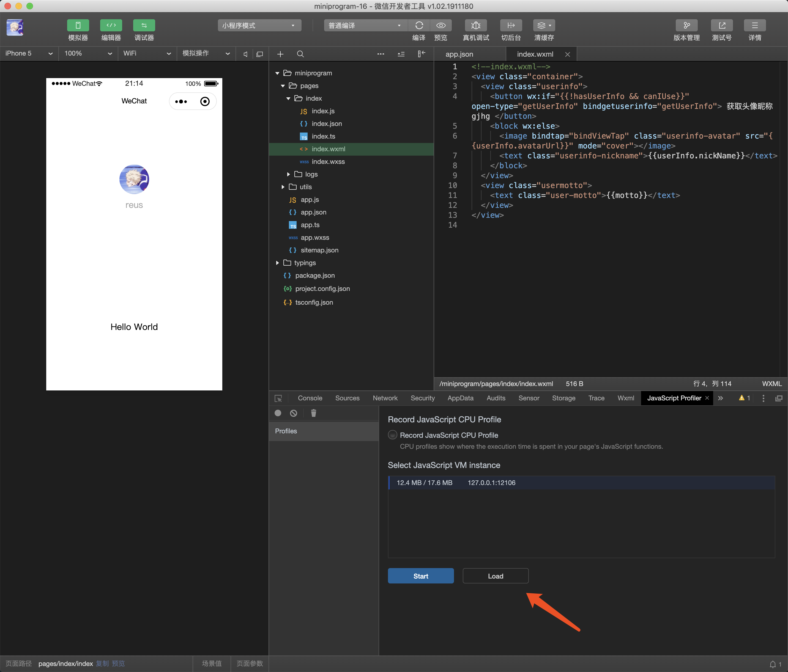Switch to the Console tab
The height and width of the screenshot is (672, 788).
(310, 398)
